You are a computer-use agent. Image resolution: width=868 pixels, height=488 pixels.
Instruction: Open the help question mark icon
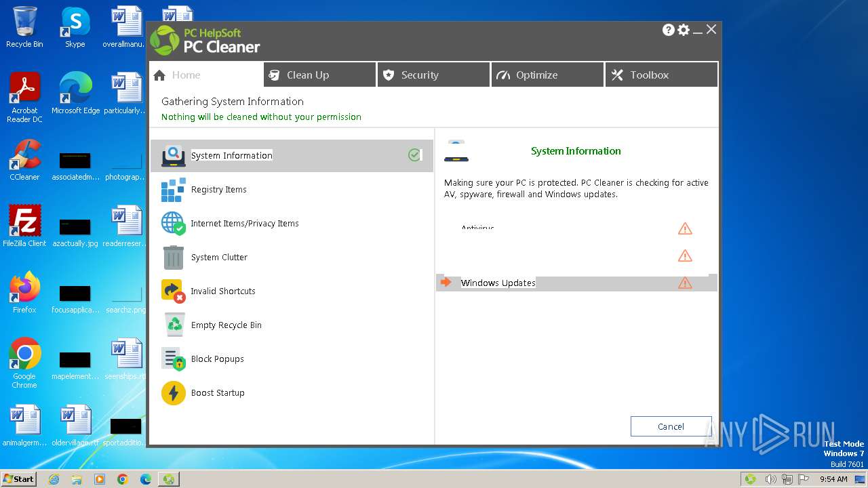[669, 30]
